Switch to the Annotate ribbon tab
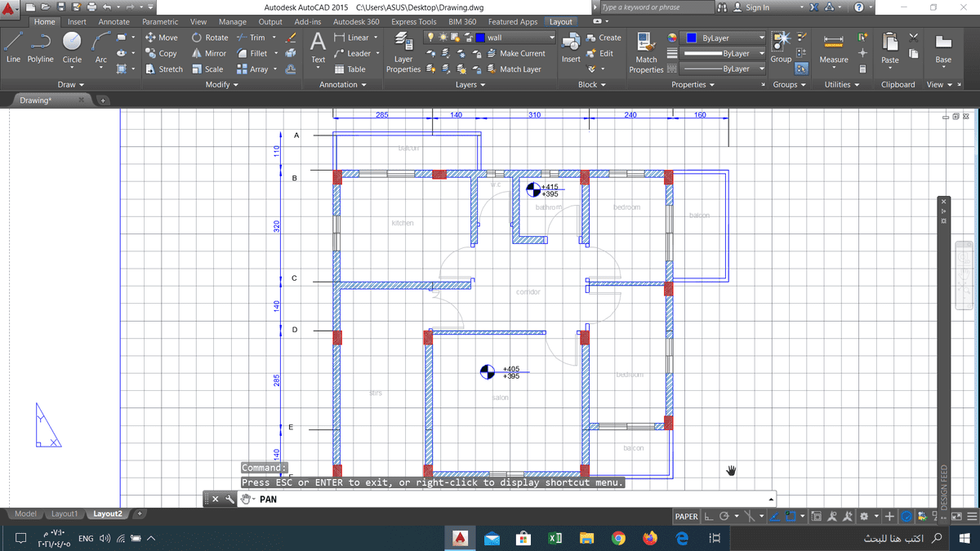The height and width of the screenshot is (551, 980). point(114,22)
